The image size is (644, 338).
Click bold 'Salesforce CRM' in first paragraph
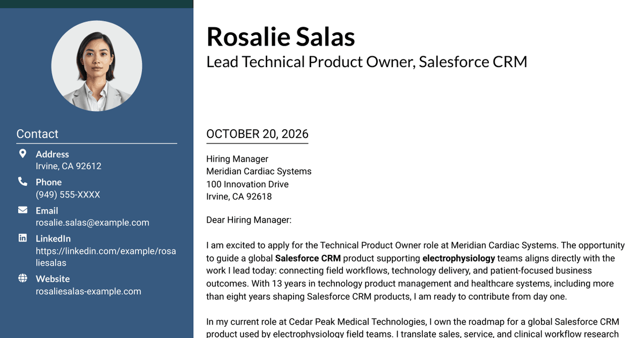click(308, 258)
